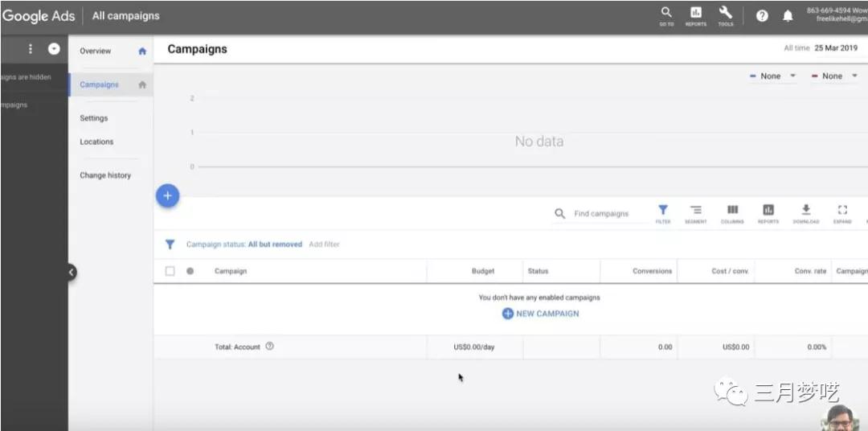The width and height of the screenshot is (868, 431).
Task: Open the Segment table option
Action: pyautogui.click(x=696, y=213)
